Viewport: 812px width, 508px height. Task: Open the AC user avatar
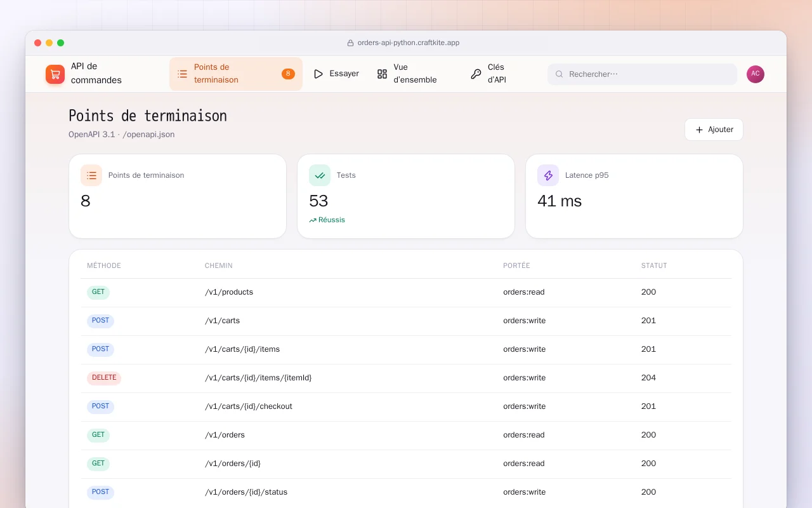click(756, 74)
